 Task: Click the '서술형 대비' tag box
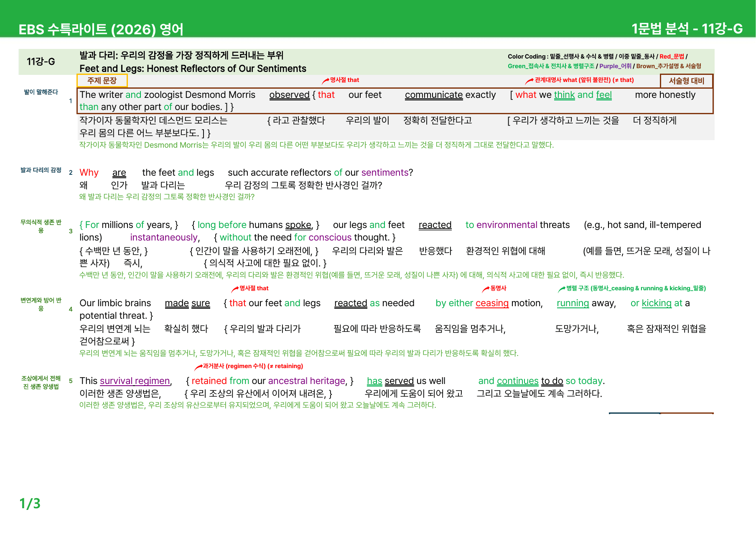[x=686, y=81]
